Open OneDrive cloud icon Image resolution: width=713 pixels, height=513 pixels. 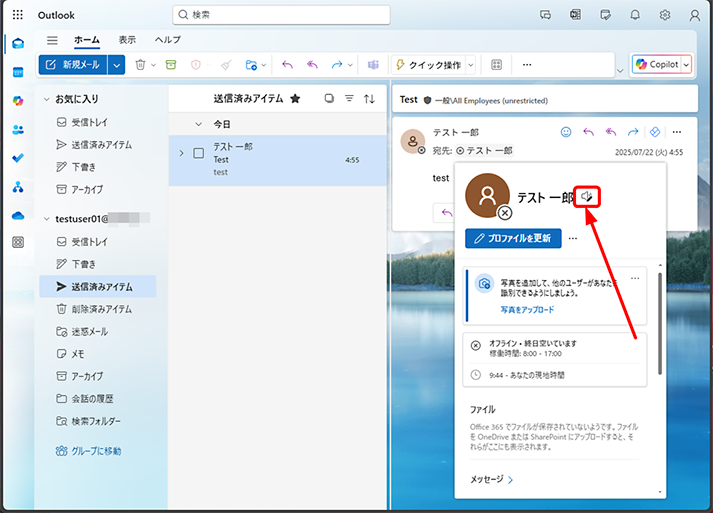click(x=18, y=216)
